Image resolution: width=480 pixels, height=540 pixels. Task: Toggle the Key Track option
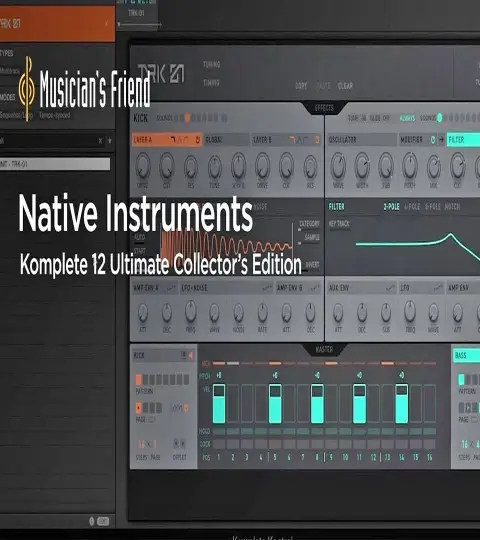339,224
